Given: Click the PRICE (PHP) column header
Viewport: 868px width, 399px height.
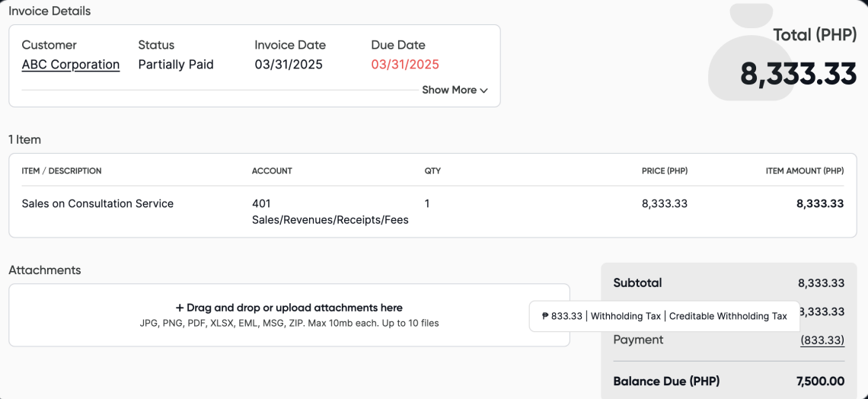Looking at the screenshot, I should tap(665, 171).
